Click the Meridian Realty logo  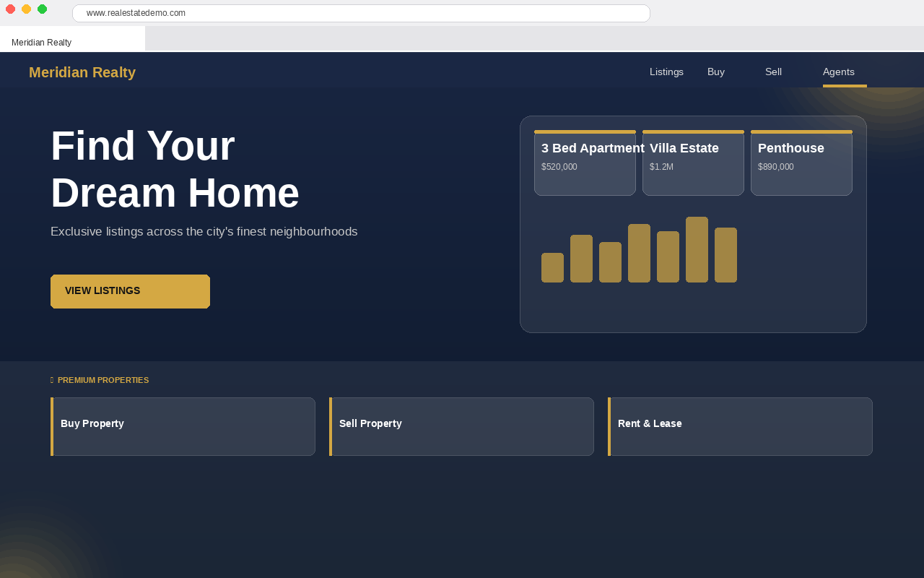[82, 72]
